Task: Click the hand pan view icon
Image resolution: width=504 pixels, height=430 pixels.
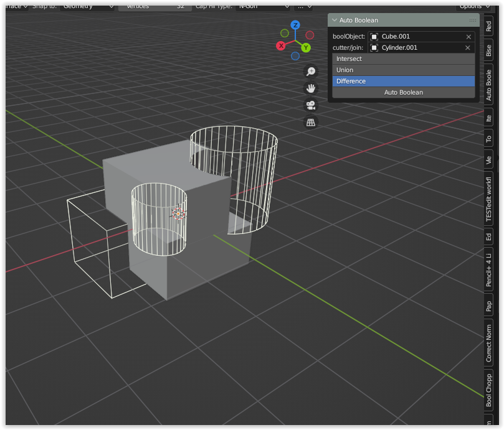Action: pos(310,88)
